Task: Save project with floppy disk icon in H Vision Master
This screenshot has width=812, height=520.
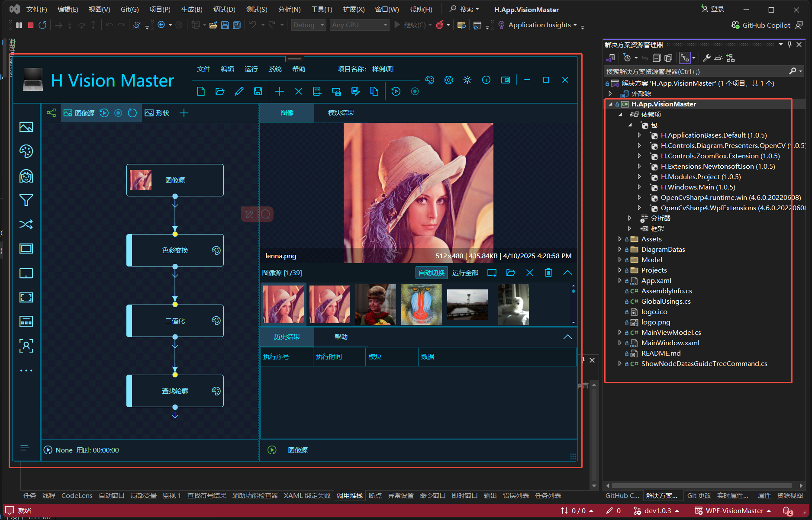Action: pos(258,91)
